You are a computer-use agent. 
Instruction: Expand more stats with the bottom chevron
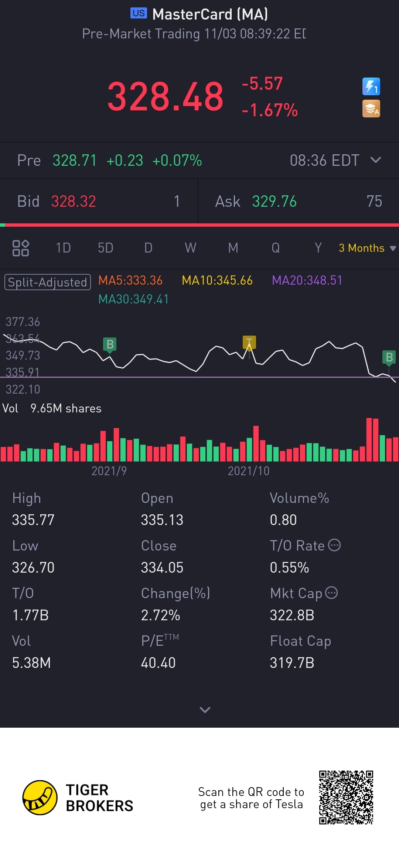point(205,710)
